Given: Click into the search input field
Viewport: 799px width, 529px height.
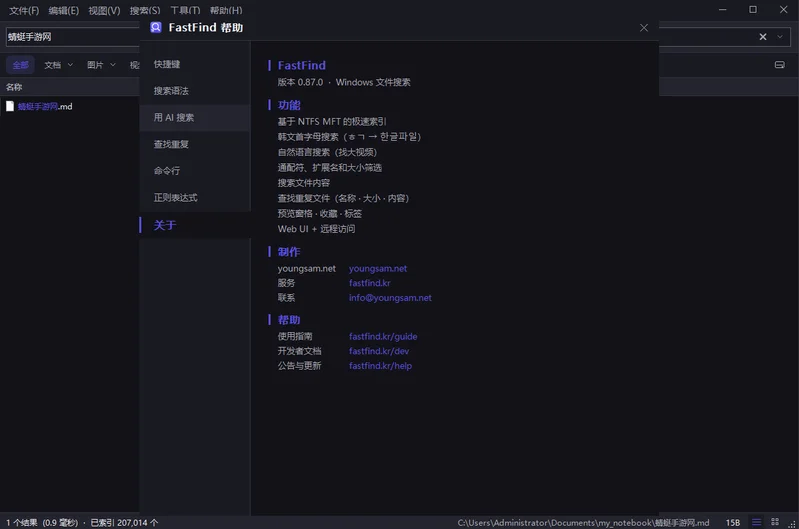Looking at the screenshot, I should (72, 37).
